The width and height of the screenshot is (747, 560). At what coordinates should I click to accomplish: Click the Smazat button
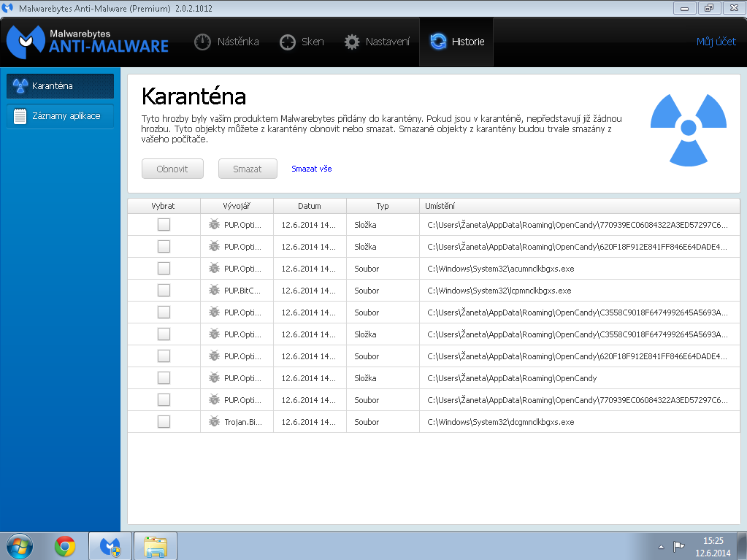tap(248, 169)
